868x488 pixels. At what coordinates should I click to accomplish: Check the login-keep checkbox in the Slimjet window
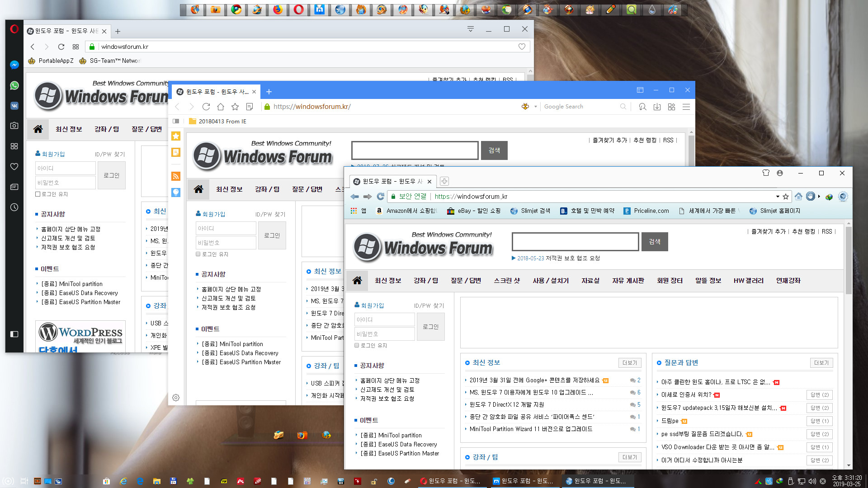pyautogui.click(x=357, y=346)
